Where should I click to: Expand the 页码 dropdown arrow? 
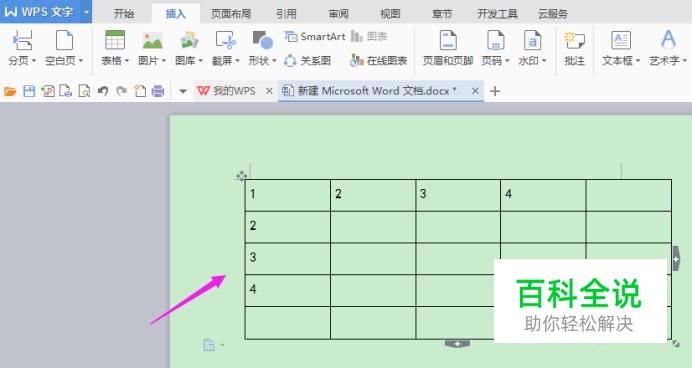[x=507, y=60]
